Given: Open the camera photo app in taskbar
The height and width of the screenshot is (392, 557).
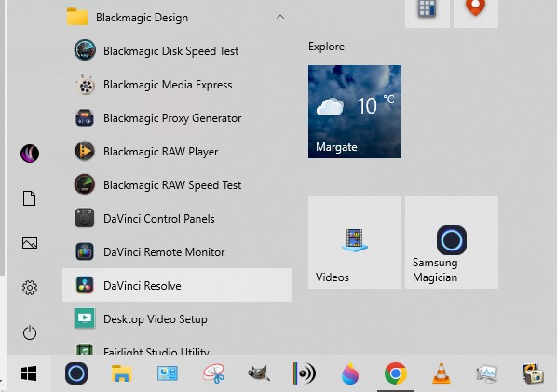Looking at the screenshot, I should (x=533, y=373).
